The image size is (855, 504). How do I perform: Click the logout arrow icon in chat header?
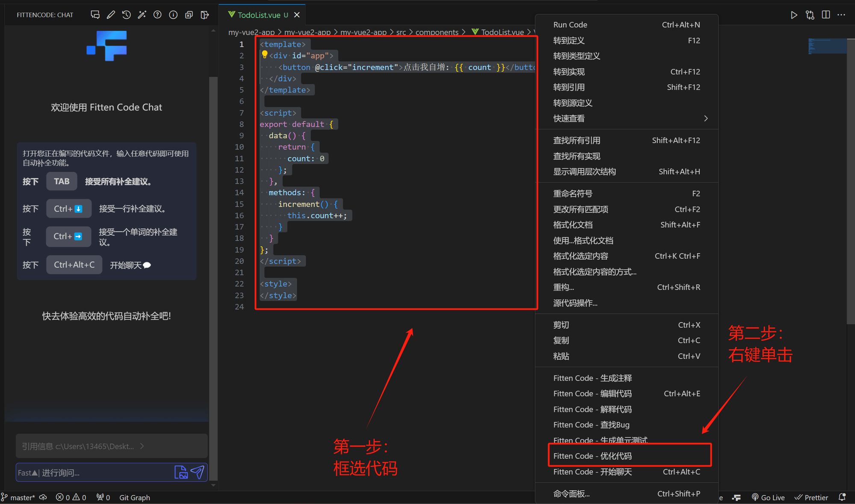tap(205, 15)
